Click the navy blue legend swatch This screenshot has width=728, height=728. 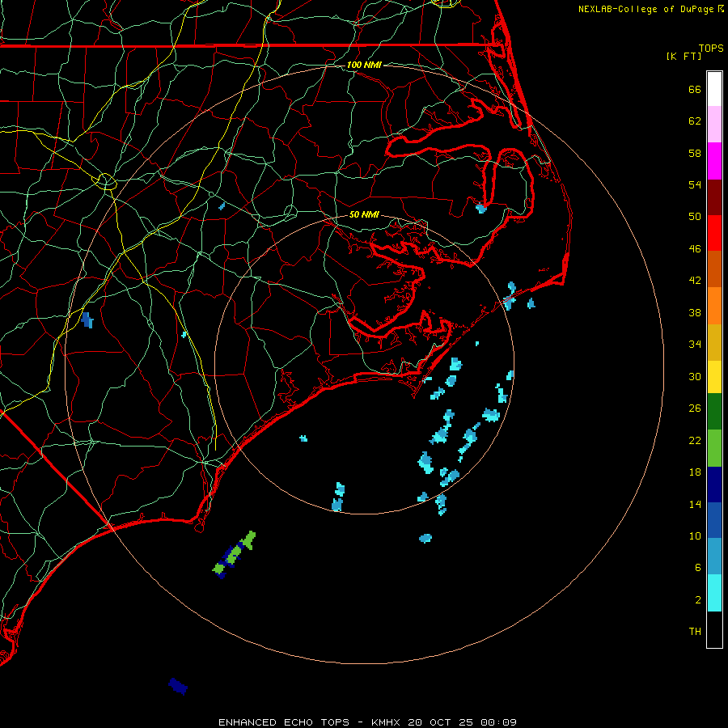coord(714,485)
